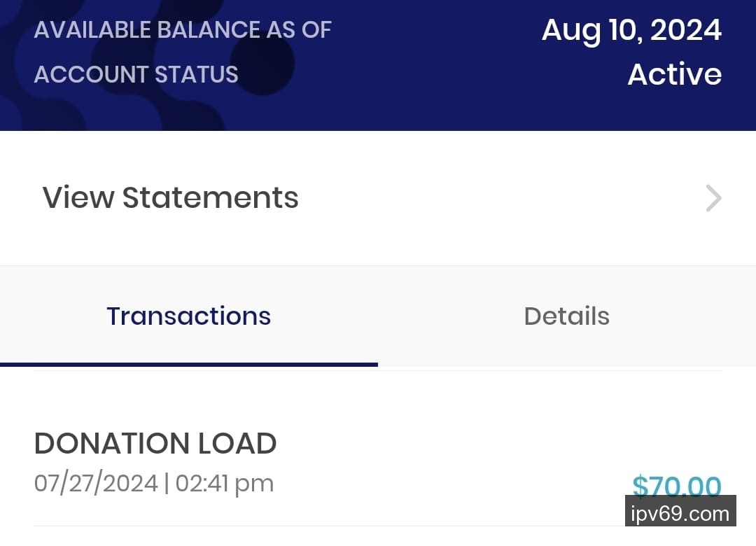Image resolution: width=756 pixels, height=546 pixels.
Task: Tap the Aug 10, 2024 balance date
Action: click(x=631, y=31)
